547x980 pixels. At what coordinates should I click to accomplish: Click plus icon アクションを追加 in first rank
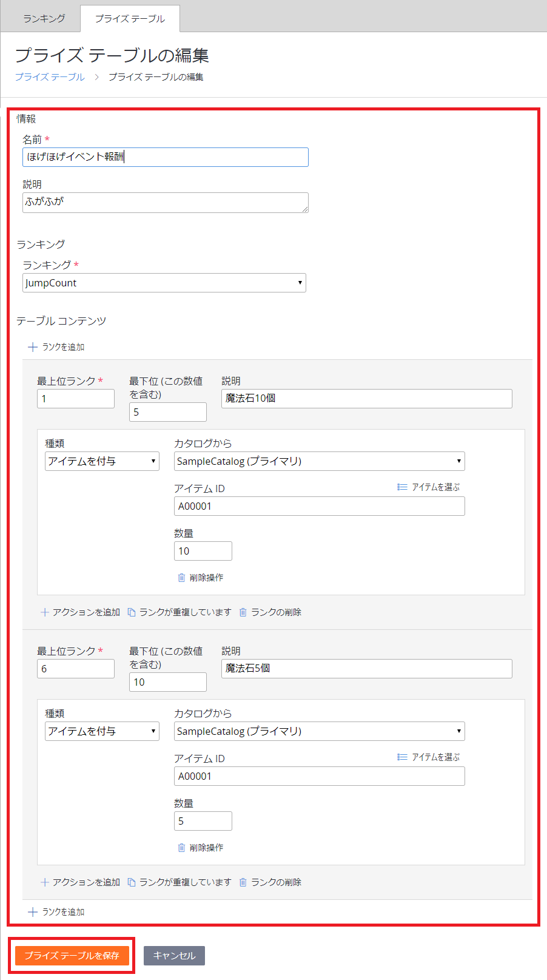click(x=45, y=612)
